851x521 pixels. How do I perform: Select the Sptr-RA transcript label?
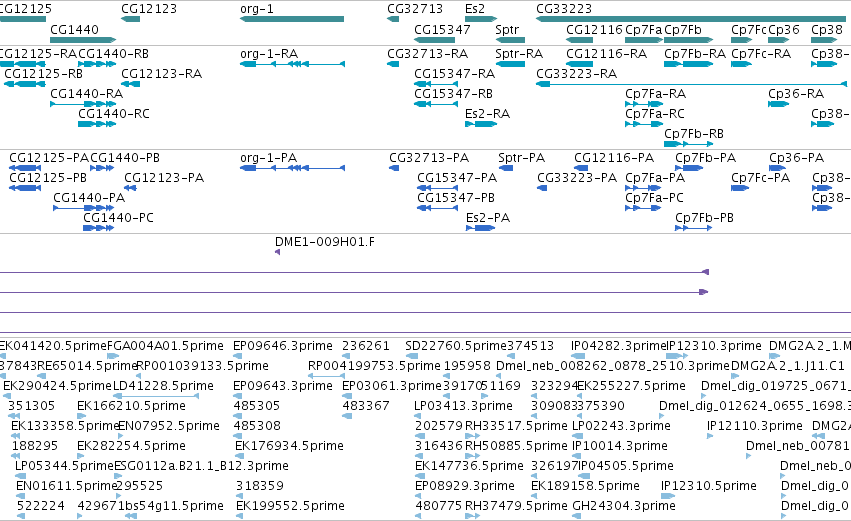point(519,54)
